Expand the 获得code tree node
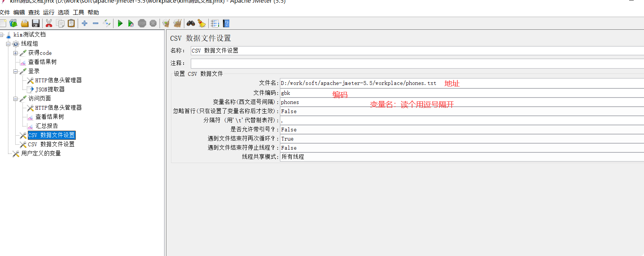The height and width of the screenshot is (256, 644). pyautogui.click(x=16, y=53)
